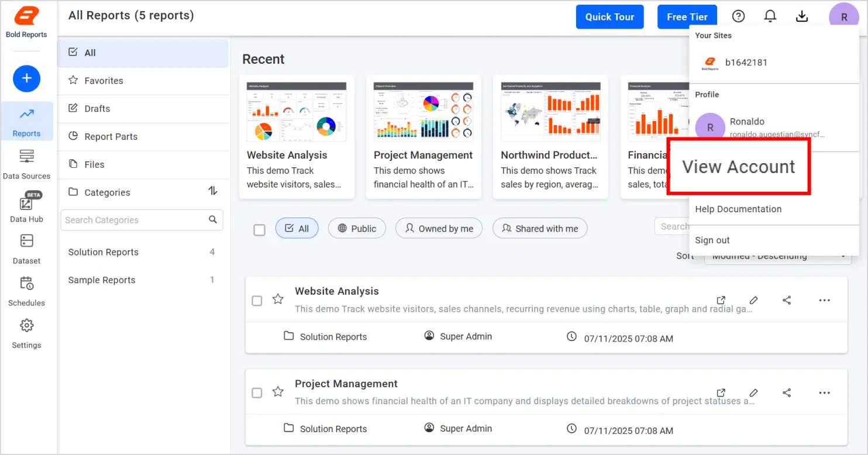Share the Website Analysis report

[787, 300]
